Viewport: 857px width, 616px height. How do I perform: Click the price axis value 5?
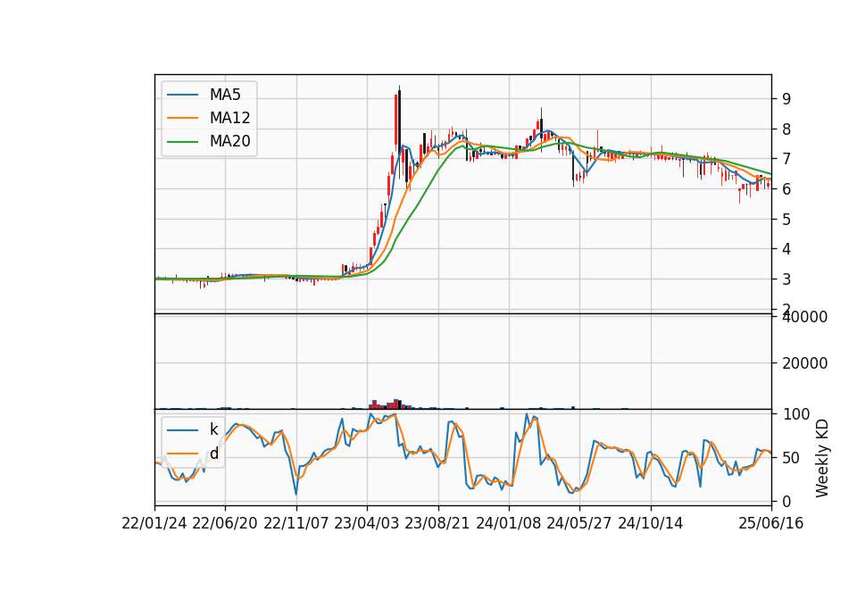786,220
